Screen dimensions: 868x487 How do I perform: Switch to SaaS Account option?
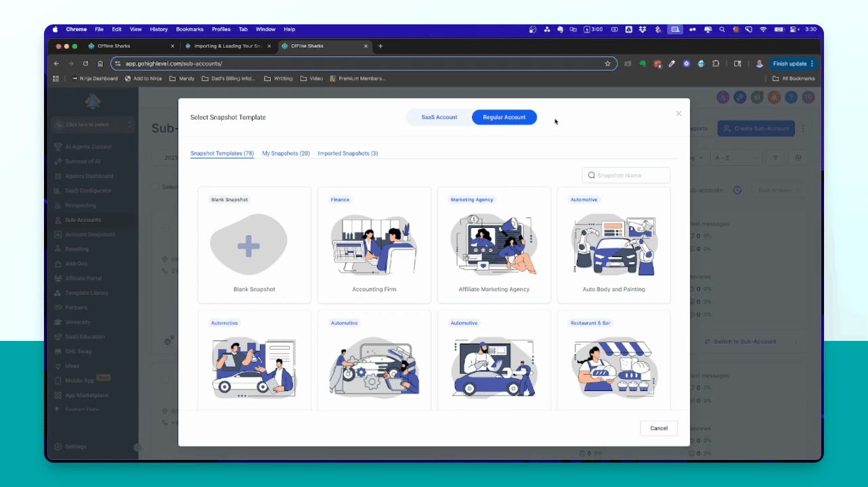pos(439,117)
